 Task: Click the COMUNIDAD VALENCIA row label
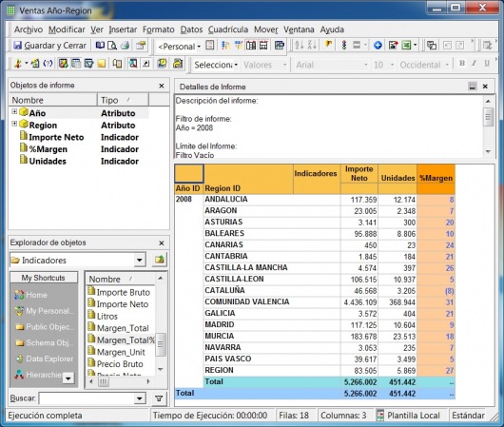[x=247, y=301]
